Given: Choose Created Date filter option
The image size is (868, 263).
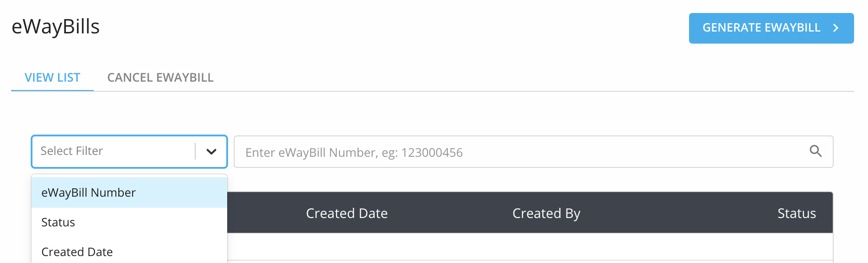Looking at the screenshot, I should point(129,252).
